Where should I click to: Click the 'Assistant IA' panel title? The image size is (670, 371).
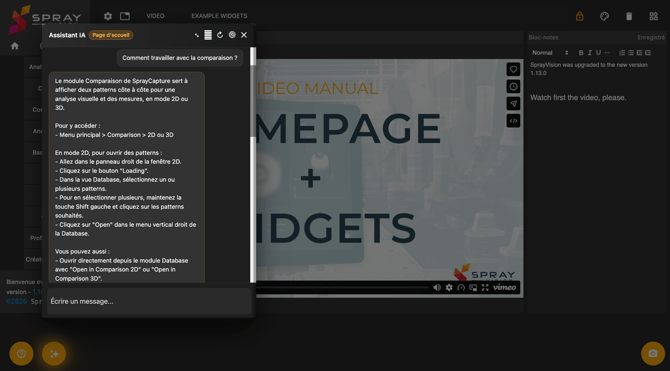coord(67,35)
